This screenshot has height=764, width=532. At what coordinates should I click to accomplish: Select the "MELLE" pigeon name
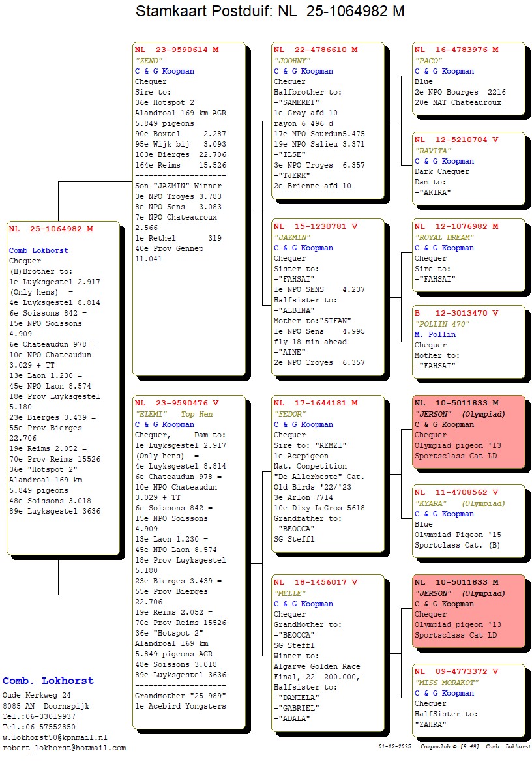point(289,593)
